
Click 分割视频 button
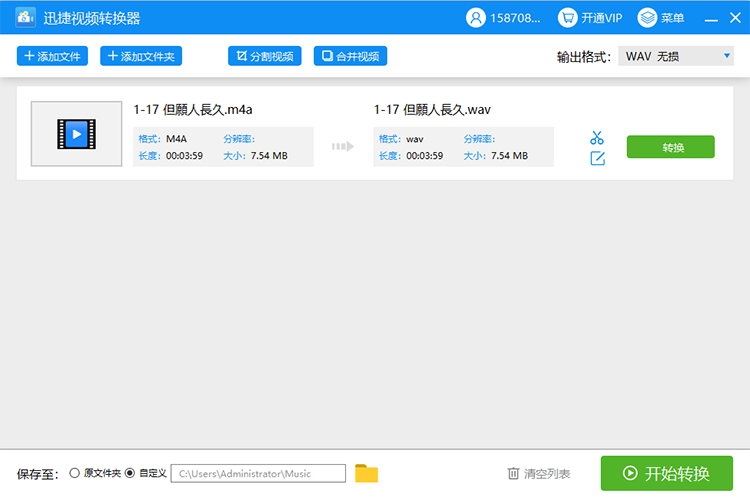point(265,56)
